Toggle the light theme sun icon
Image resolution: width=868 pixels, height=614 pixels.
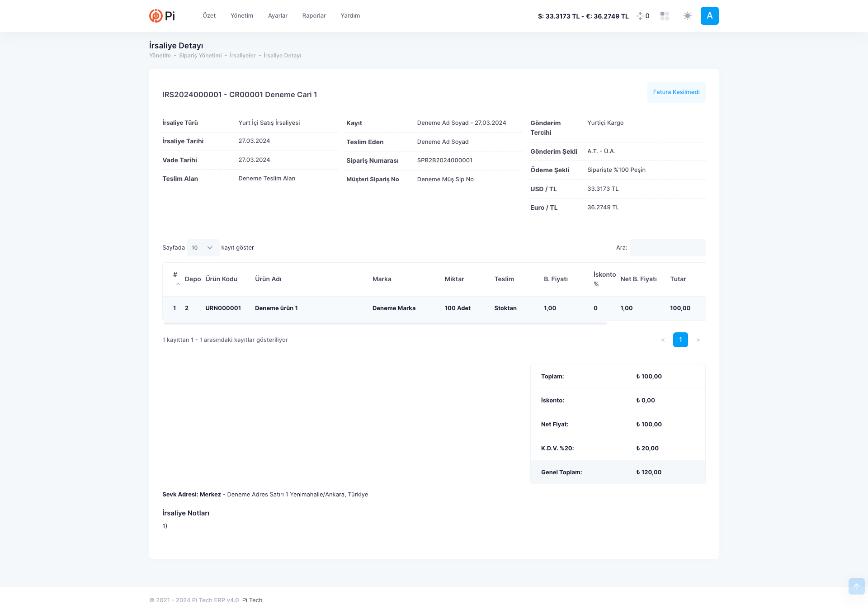point(688,16)
